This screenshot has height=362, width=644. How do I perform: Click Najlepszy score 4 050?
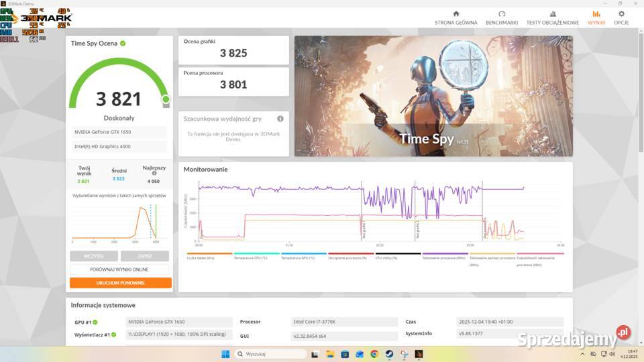(153, 182)
